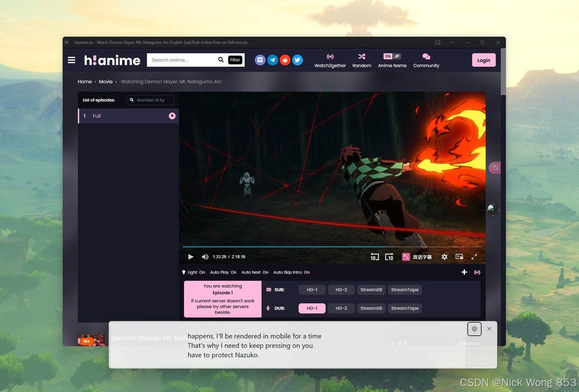
Task: Mute the video volume
Action: point(205,257)
